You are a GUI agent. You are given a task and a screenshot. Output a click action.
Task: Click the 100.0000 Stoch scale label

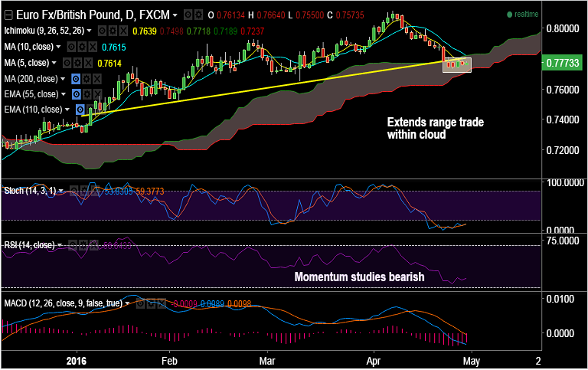tap(566, 183)
